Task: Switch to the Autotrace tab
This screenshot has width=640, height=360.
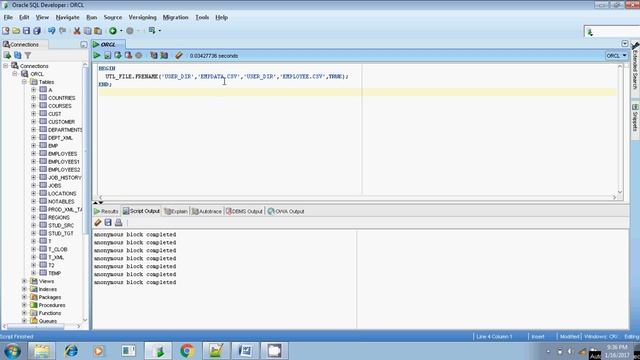Action: (207, 211)
